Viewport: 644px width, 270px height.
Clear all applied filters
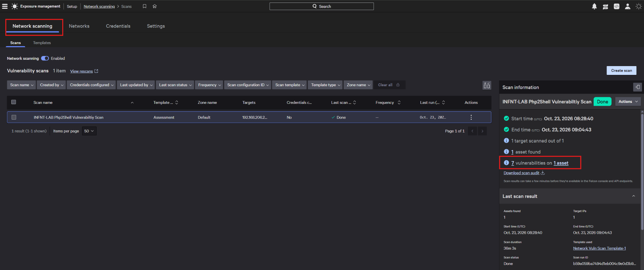[389, 85]
